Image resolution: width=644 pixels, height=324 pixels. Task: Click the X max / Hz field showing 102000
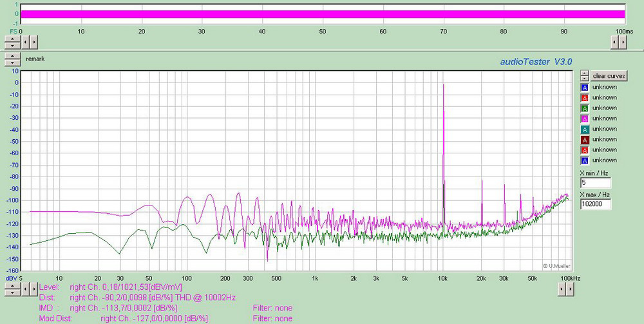(x=595, y=204)
